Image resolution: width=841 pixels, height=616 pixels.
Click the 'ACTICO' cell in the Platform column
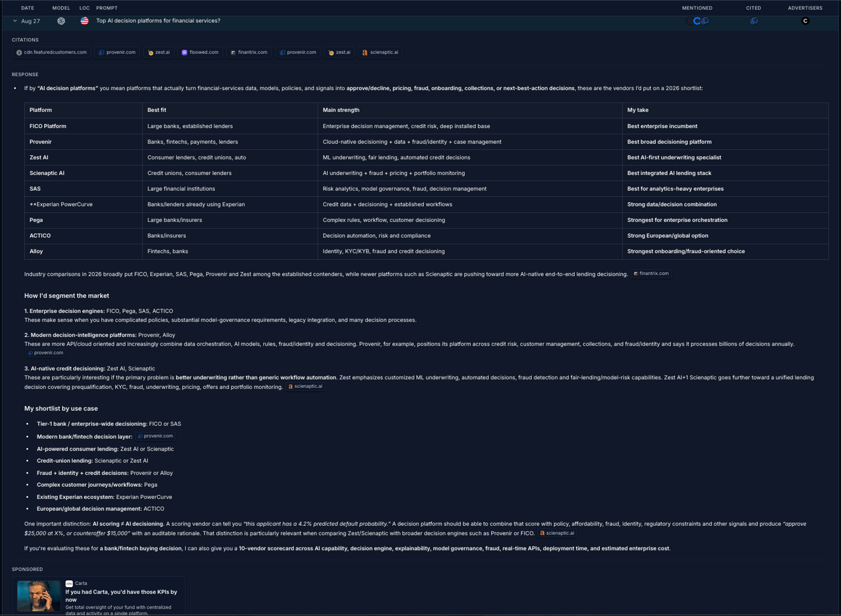point(83,236)
